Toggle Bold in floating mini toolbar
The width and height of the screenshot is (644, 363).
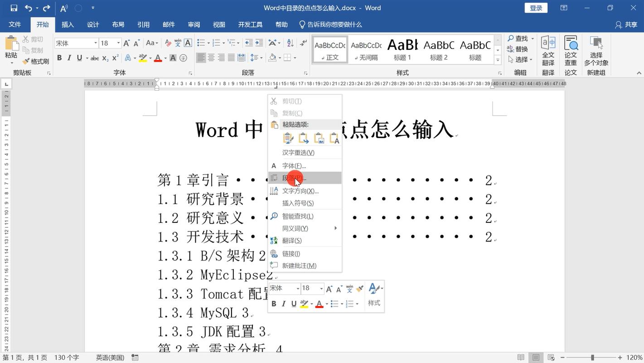(x=274, y=304)
